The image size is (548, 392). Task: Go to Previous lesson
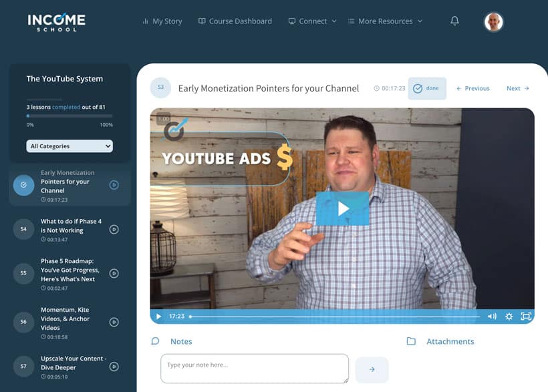point(473,88)
